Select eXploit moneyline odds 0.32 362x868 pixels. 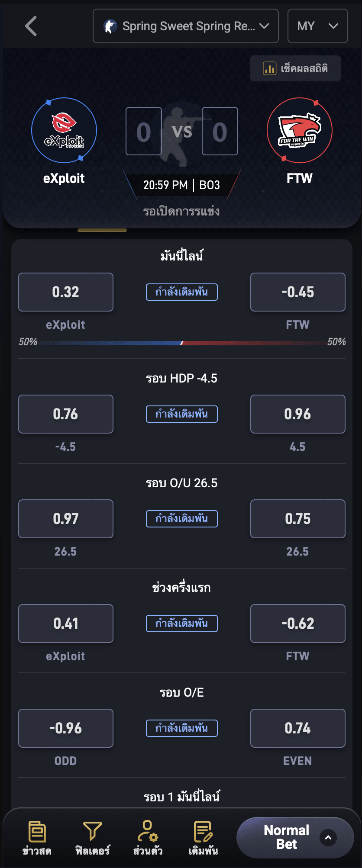[x=66, y=292]
